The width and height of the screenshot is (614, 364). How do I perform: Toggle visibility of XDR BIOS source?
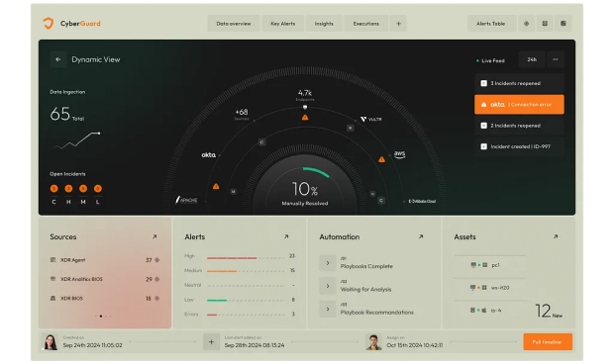coord(157,299)
